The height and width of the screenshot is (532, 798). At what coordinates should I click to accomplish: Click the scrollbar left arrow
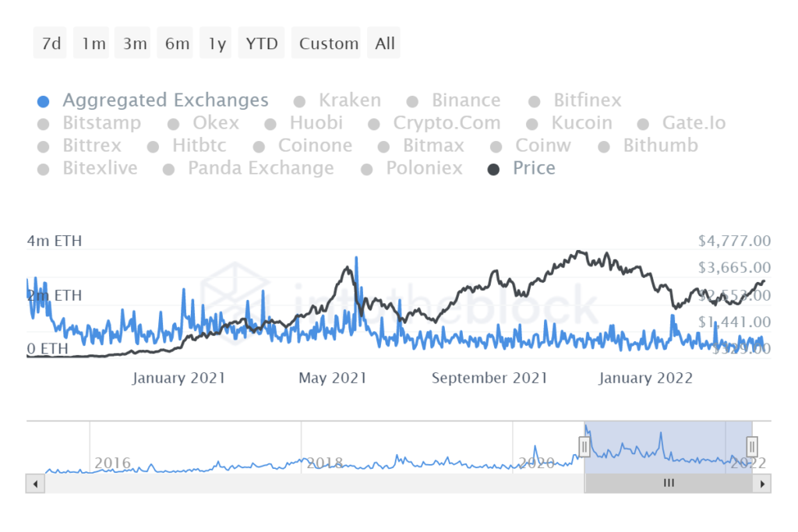click(x=35, y=484)
